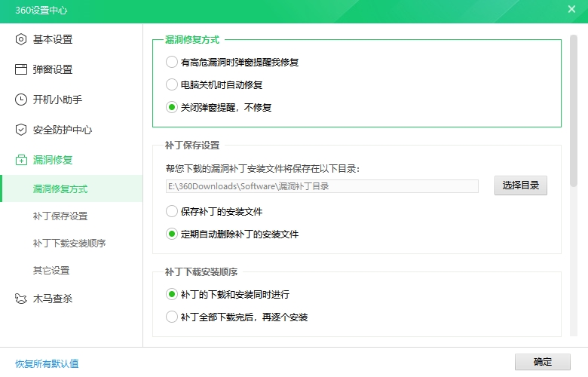
Task: Choose 电脑关机时自动修复 radio option
Action: 172,84
